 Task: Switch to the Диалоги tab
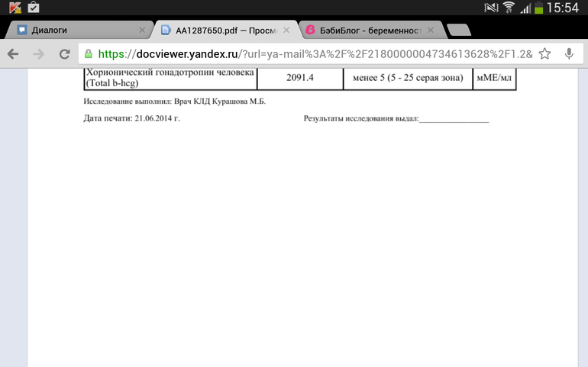69,31
